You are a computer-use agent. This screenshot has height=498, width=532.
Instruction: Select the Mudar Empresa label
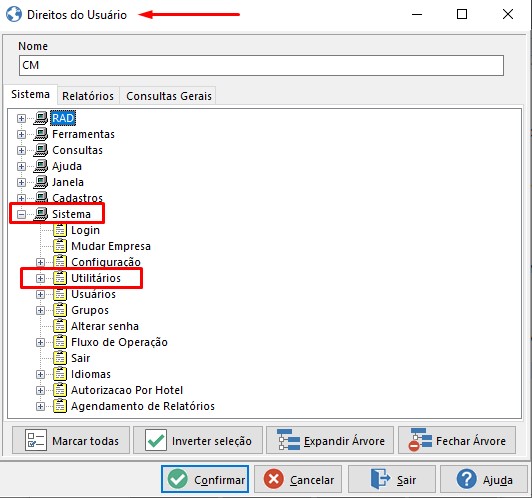click(111, 246)
